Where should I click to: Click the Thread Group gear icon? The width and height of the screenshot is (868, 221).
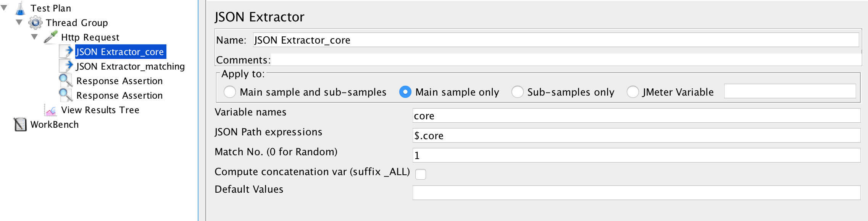click(35, 23)
